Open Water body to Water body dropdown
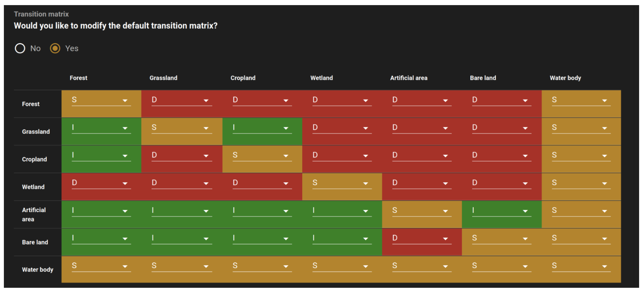The height and width of the screenshot is (294, 644). (x=581, y=266)
